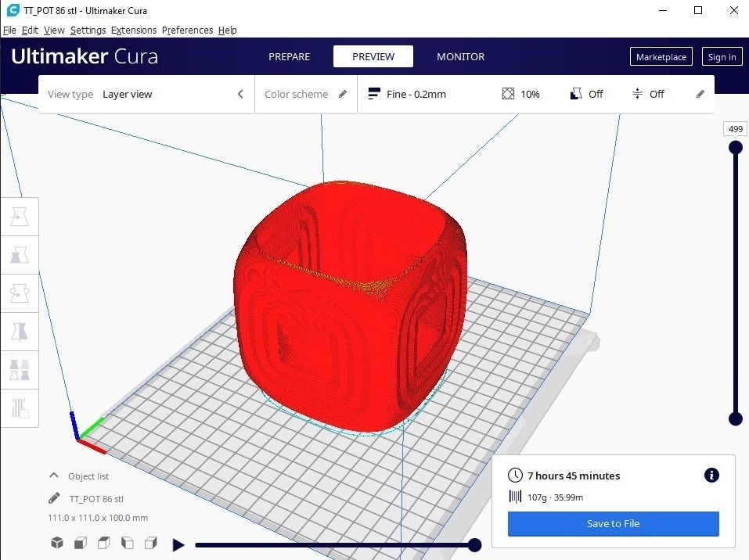
Task: Switch to the PREPARE stage
Action: click(289, 56)
